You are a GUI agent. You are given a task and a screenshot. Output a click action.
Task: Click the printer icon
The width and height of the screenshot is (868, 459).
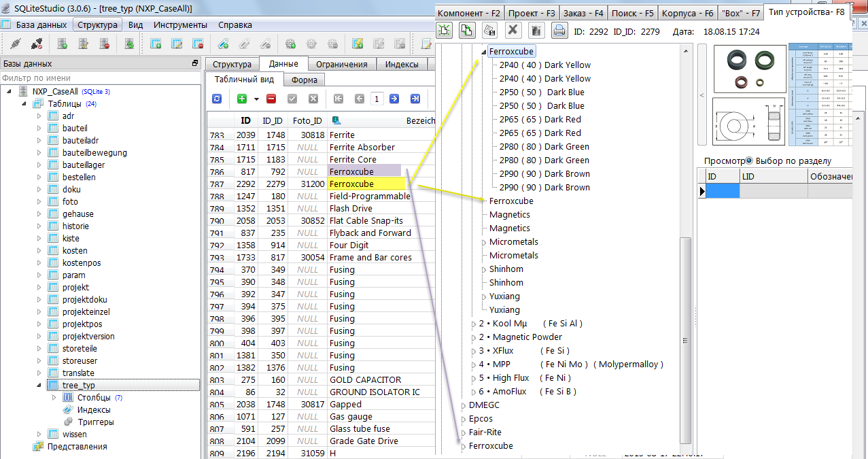coord(559,30)
